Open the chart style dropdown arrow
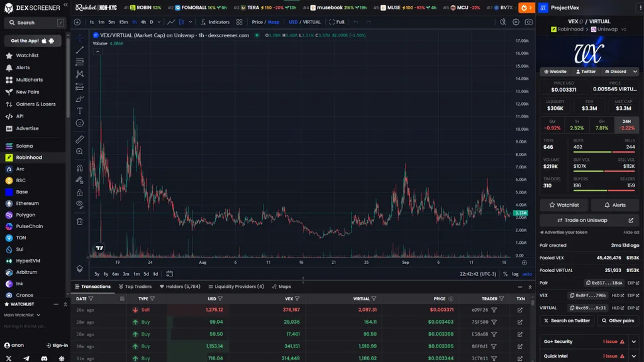Screen dimensions: 644x362 (190, 22)
